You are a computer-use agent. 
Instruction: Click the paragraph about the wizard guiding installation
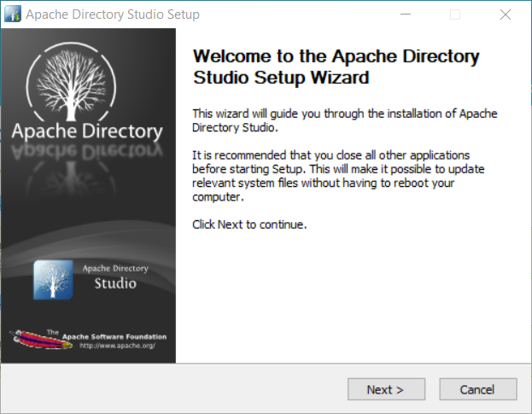(345, 120)
